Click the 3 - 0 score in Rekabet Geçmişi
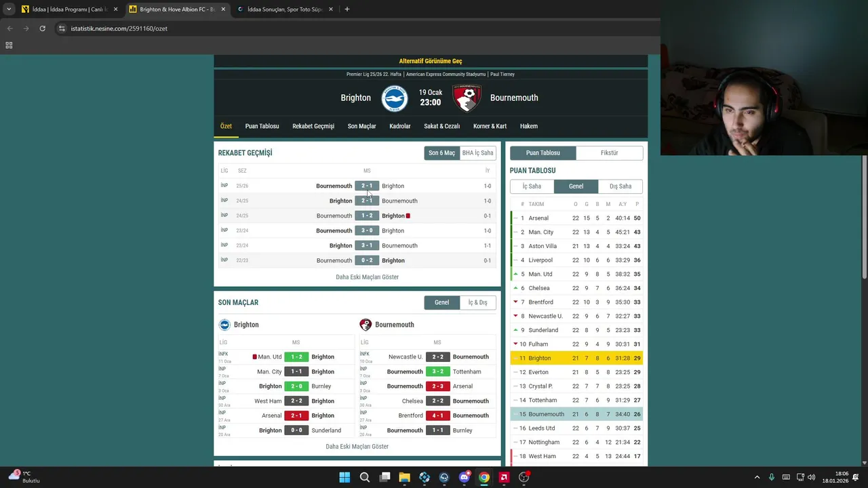 pyautogui.click(x=367, y=230)
